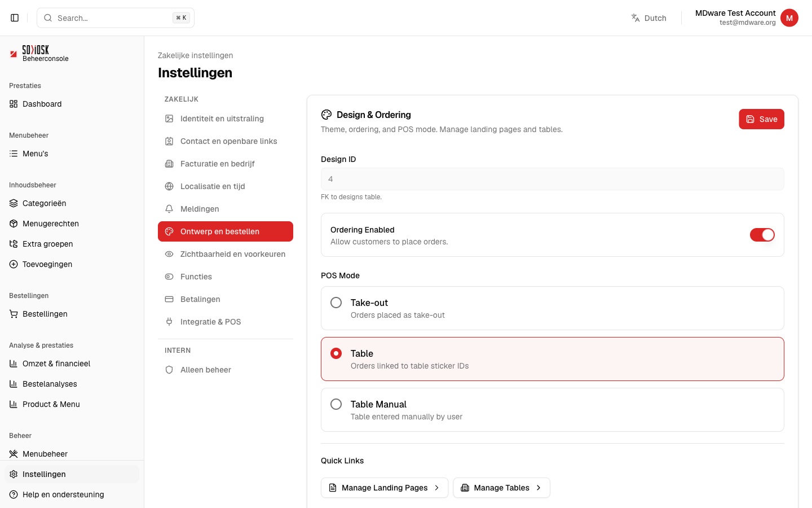The image size is (812, 508).
Task: Open Ontwerp en bestellen settings tab
Action: point(226,231)
